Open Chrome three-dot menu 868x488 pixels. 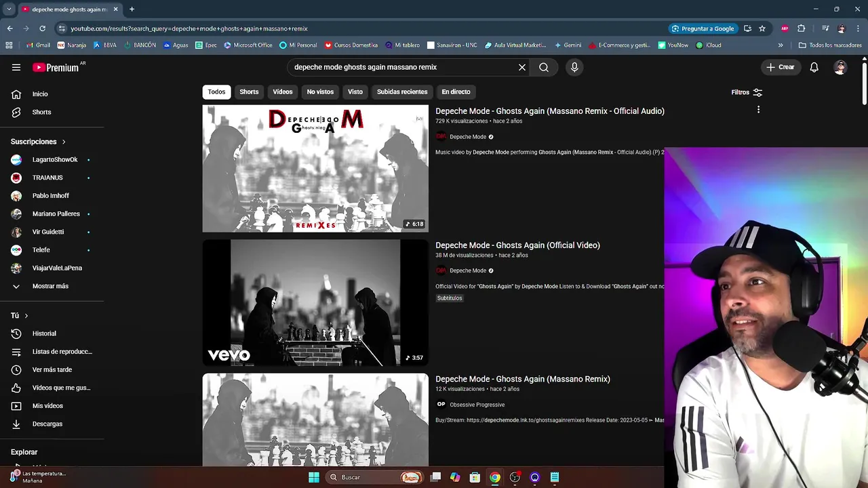point(858,28)
